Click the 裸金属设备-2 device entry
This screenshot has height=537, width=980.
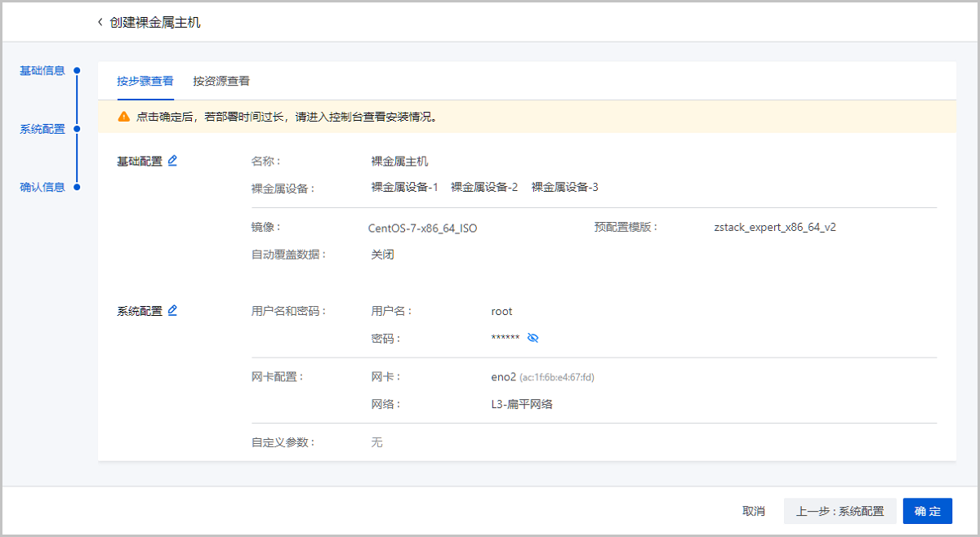[484, 187]
